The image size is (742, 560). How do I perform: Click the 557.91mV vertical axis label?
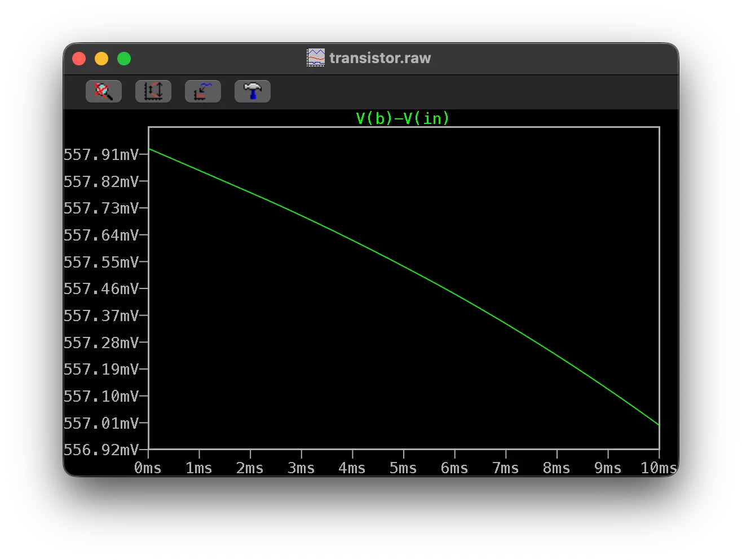(x=101, y=155)
